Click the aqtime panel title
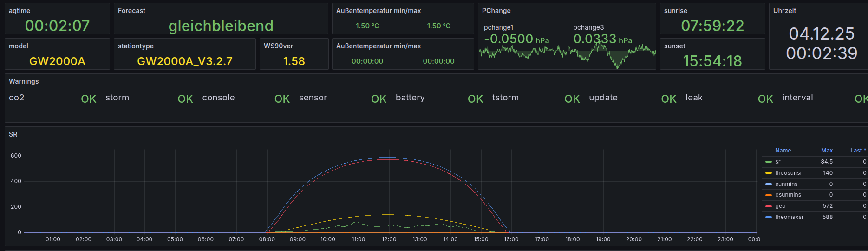 tap(20, 11)
